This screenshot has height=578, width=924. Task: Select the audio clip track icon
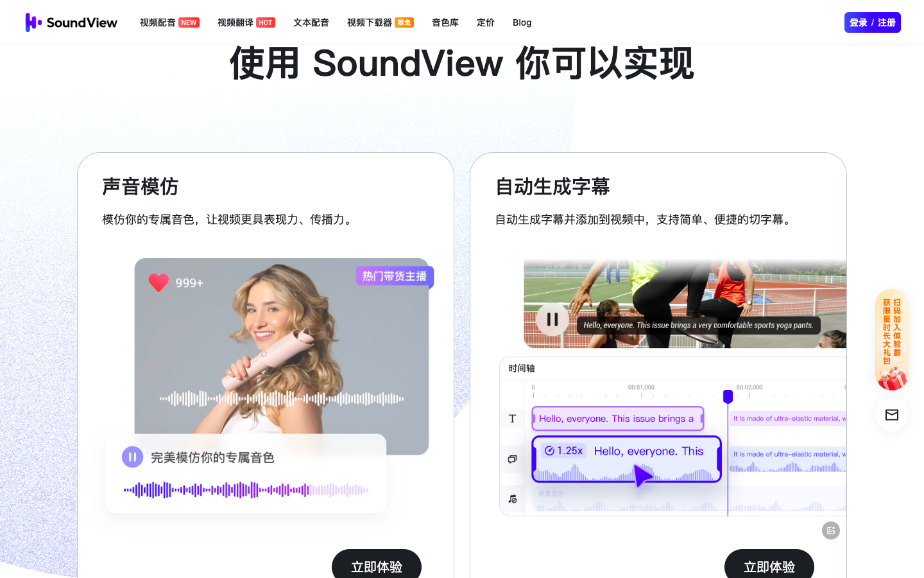pos(512,459)
